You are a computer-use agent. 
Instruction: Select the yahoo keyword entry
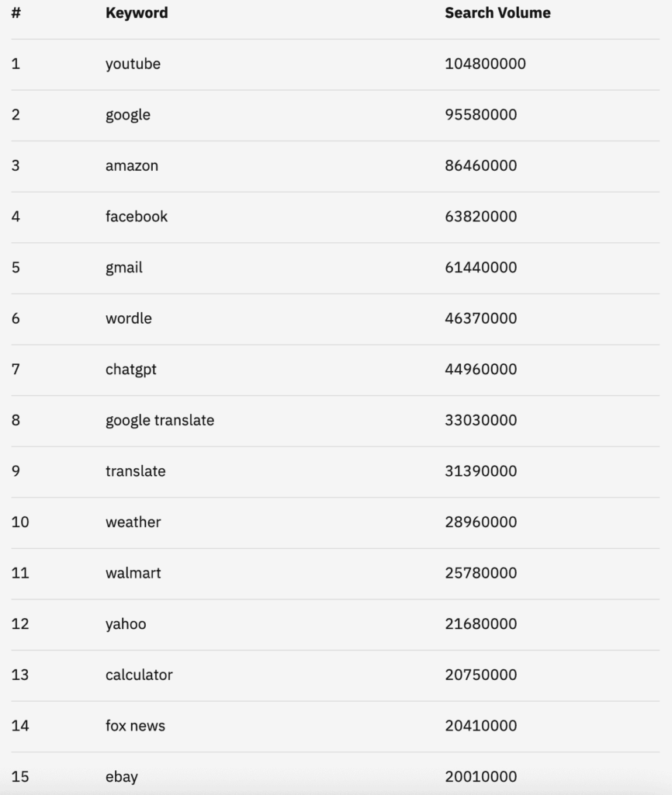[x=126, y=624]
